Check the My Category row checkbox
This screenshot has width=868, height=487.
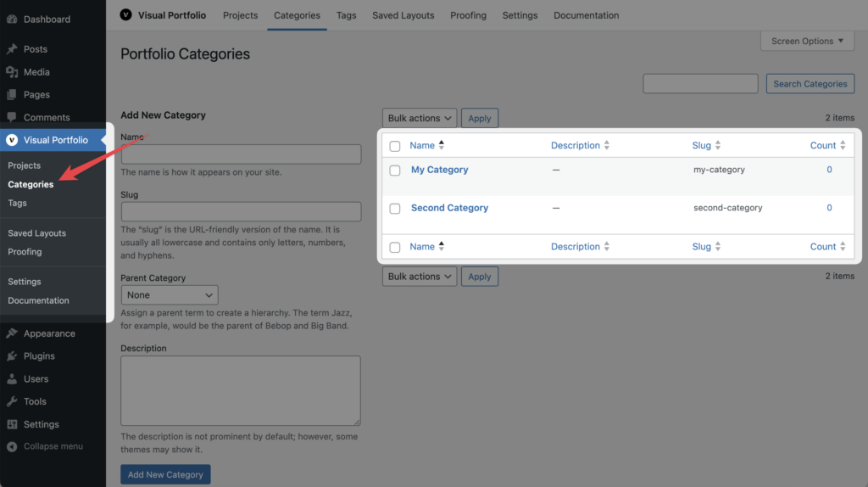point(395,170)
